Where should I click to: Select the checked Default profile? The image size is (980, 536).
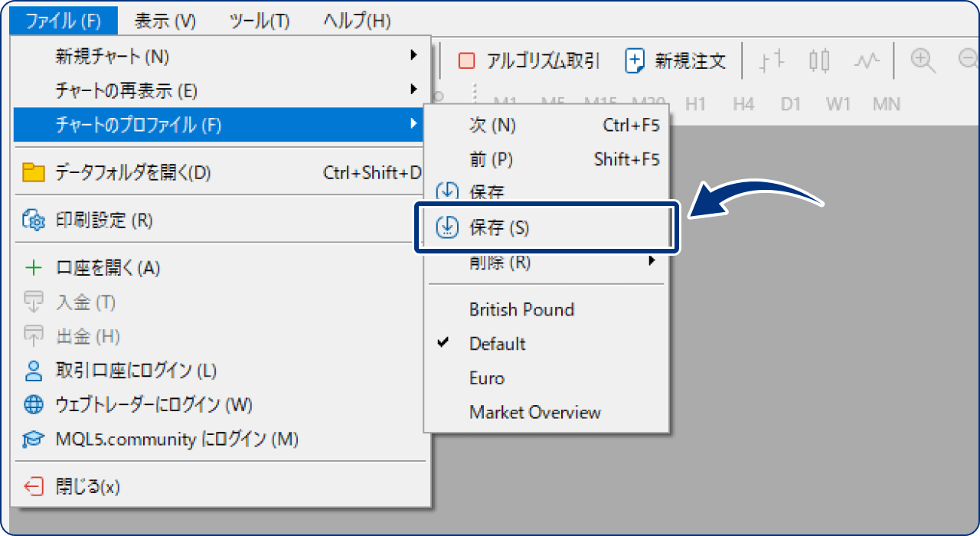point(497,343)
